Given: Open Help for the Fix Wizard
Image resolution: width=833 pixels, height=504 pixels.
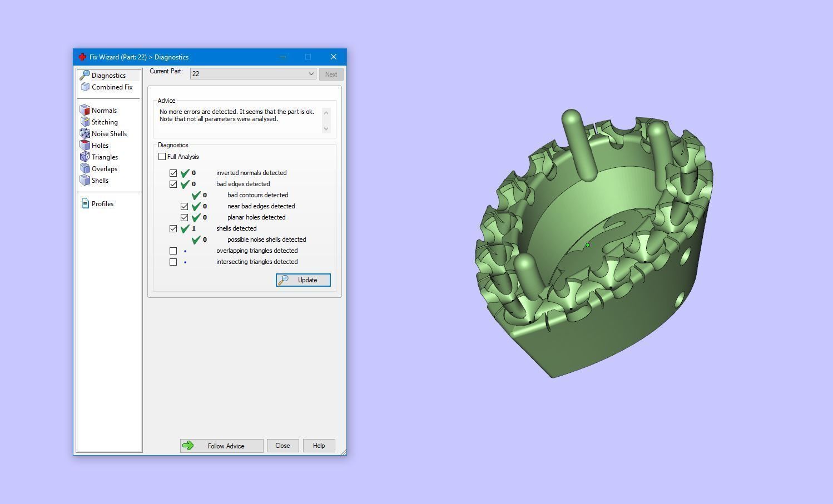Looking at the screenshot, I should pyautogui.click(x=319, y=446).
